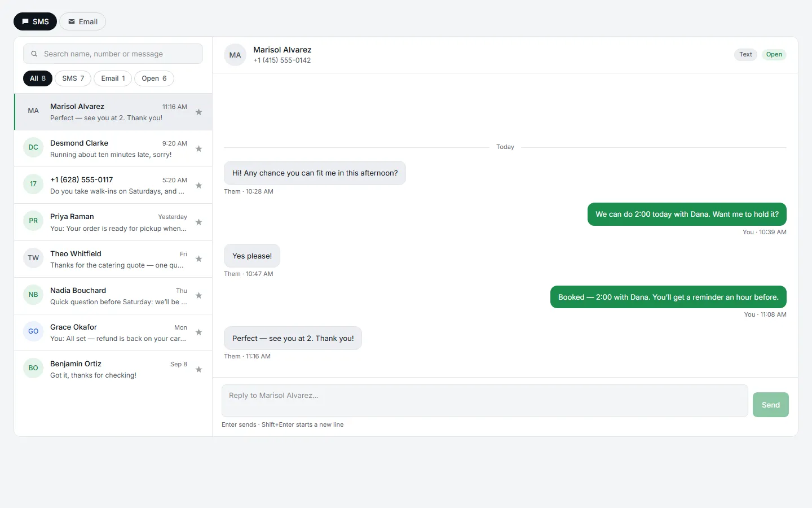812x508 pixels.
Task: Filter list by Open 6
Action: click(x=154, y=78)
